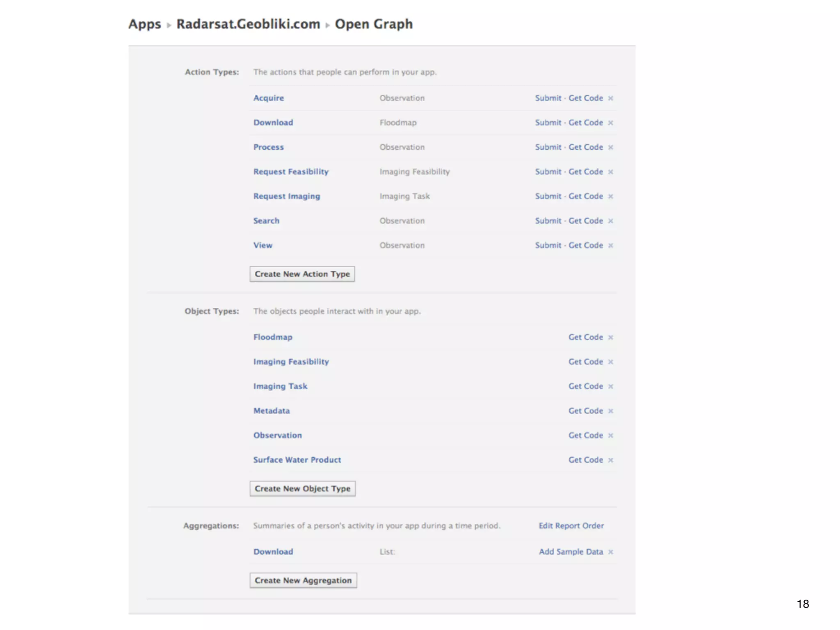Delete the View action type using x
Screen dimensions: 840x630
(610, 246)
